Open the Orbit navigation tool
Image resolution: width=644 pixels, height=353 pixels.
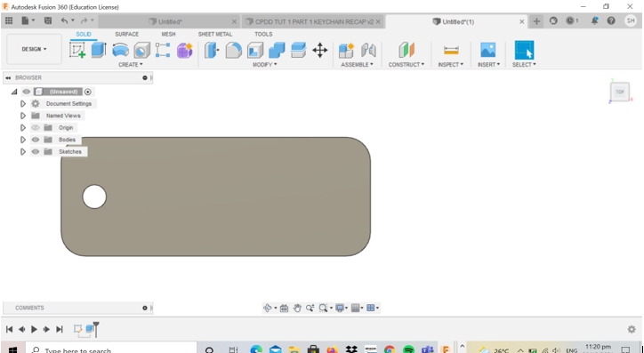(x=268, y=308)
